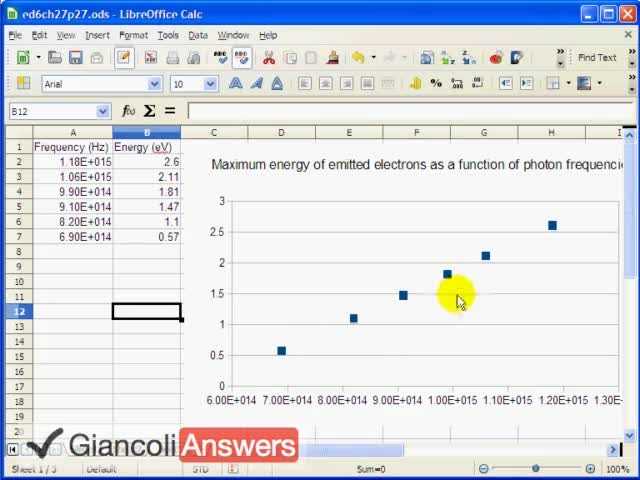Open the font size 10 dropdown

(210, 84)
